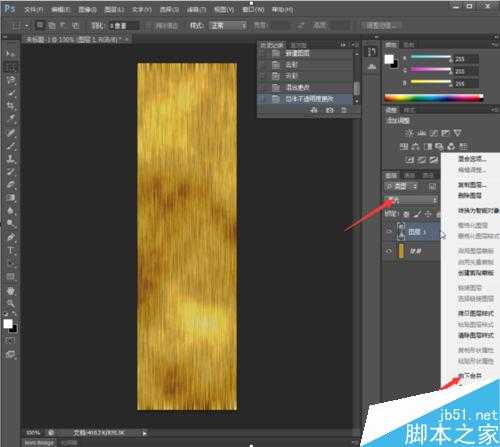
Task: Open the layer filter type dropdown
Action: click(x=401, y=186)
